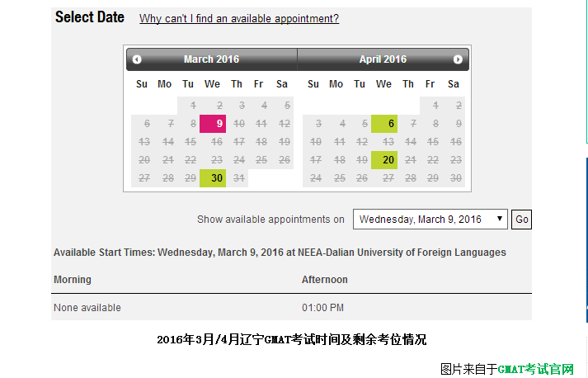The height and width of the screenshot is (378, 588).
Task: Click disabled date March 31
Action: point(238,178)
